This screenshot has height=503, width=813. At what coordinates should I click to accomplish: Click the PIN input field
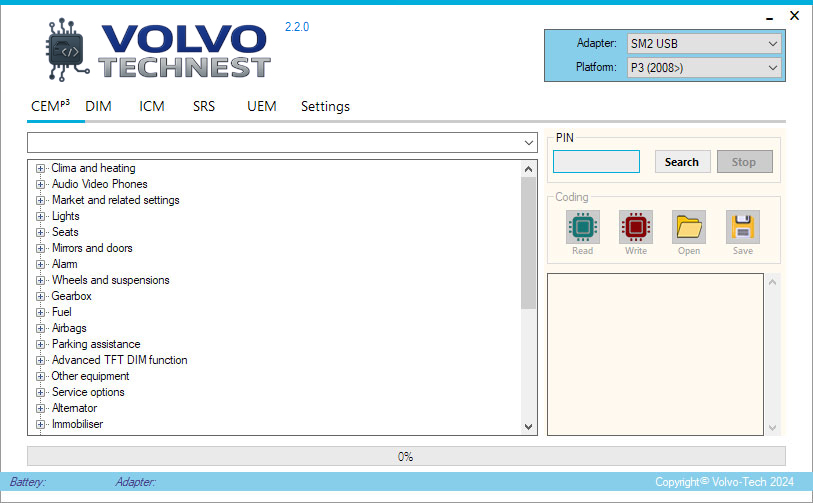[x=596, y=161]
